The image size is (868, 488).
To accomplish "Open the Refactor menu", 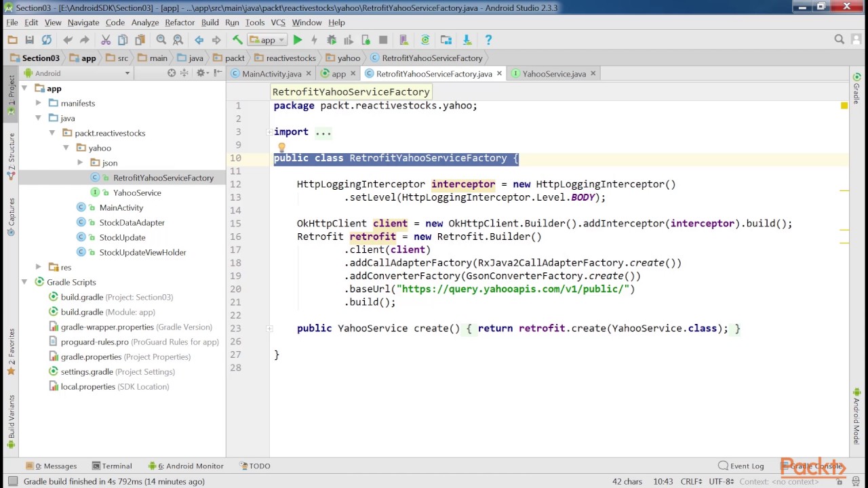I will tap(179, 22).
